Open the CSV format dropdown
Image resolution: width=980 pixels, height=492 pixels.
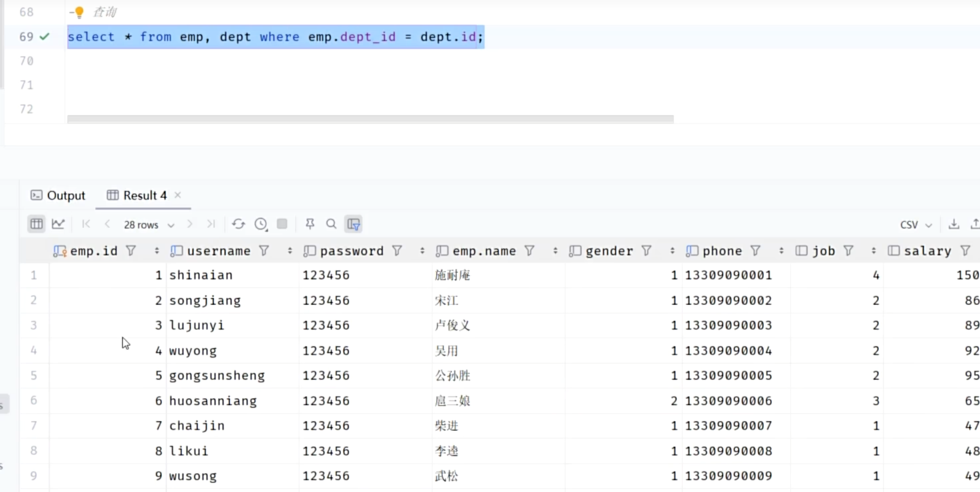[x=915, y=224]
